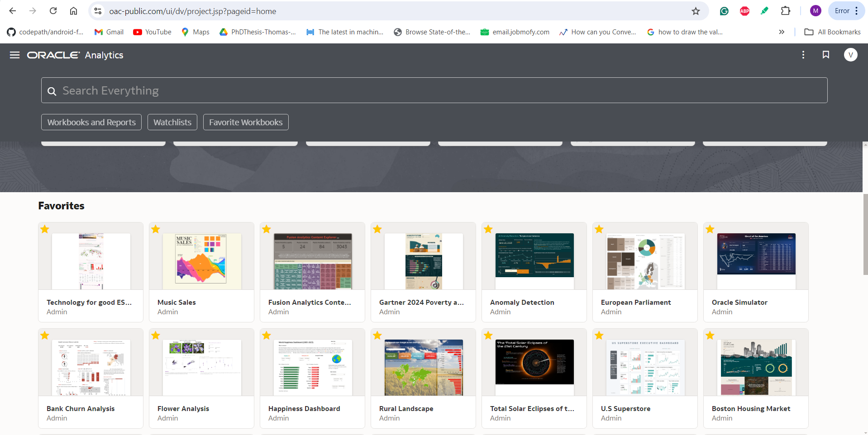This screenshot has width=868, height=435.
Task: Open the Oracle Analytics navigator hamburger menu
Action: coord(14,55)
